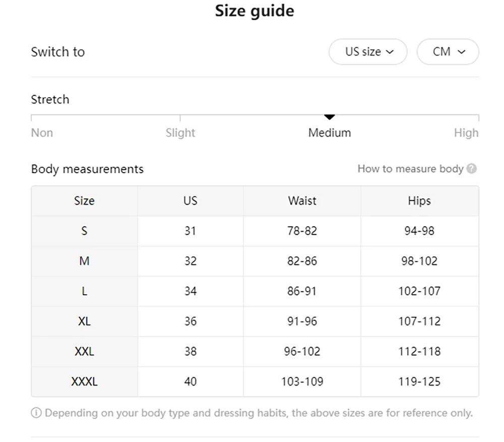Open the CM unit dropdown
The width and height of the screenshot is (504, 442).
(x=448, y=52)
